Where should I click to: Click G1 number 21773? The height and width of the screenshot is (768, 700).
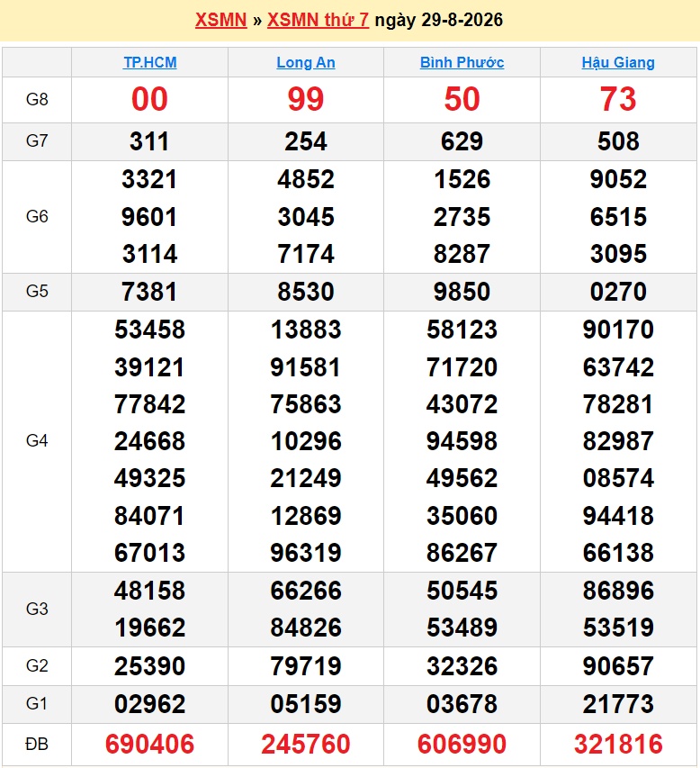coord(618,704)
